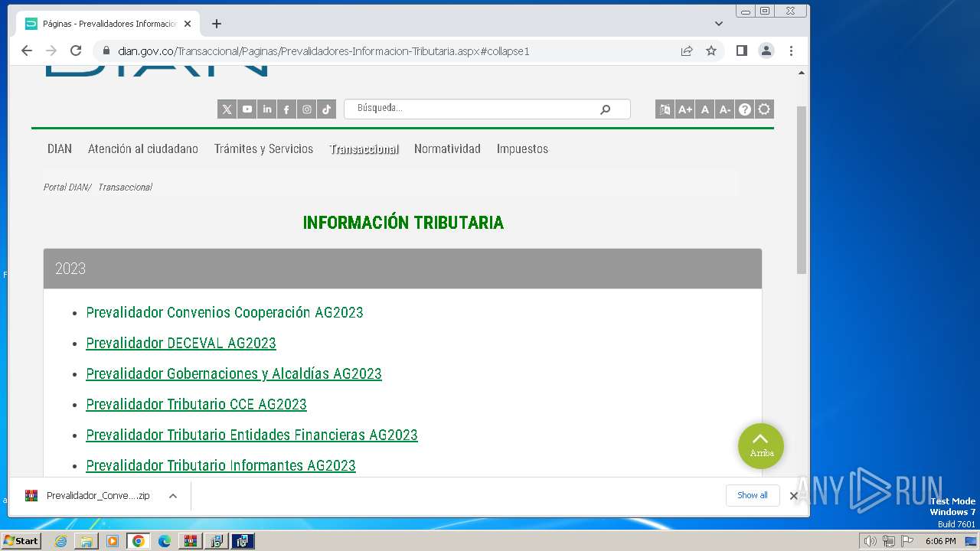Open DIAN's YouTube channel icon
The width and height of the screenshot is (980, 551).
pos(247,109)
